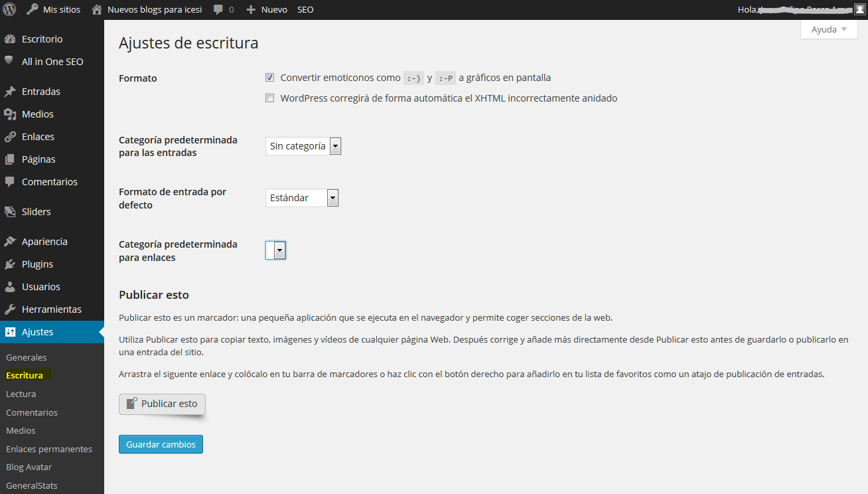This screenshot has height=494, width=868.
Task: Click the Medios media library icon
Action: [x=10, y=114]
